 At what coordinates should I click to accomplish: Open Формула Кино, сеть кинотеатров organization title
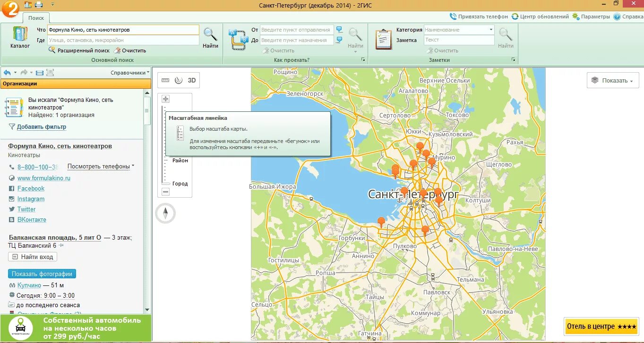(60, 146)
